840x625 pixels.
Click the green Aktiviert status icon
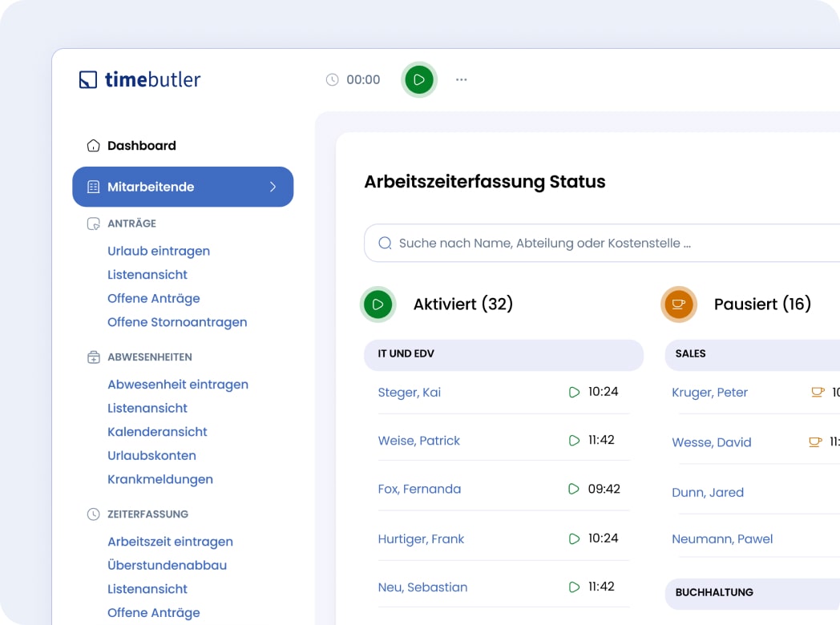[378, 304]
